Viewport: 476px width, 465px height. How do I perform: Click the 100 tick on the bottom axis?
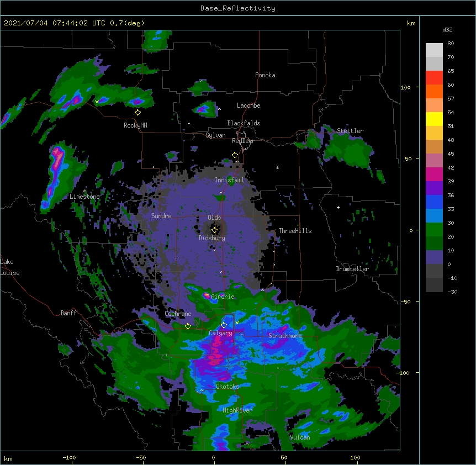point(355,457)
